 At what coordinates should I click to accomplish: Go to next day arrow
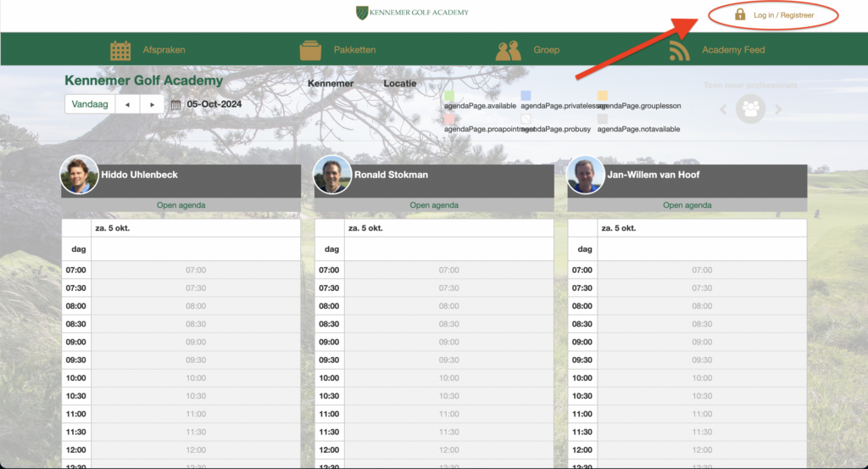(153, 104)
